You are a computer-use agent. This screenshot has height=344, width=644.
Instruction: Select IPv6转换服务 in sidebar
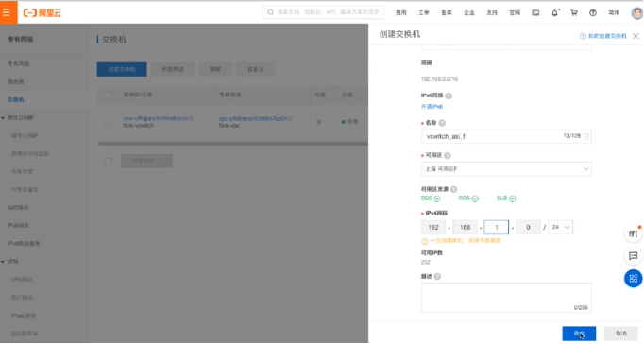pyautogui.click(x=24, y=244)
